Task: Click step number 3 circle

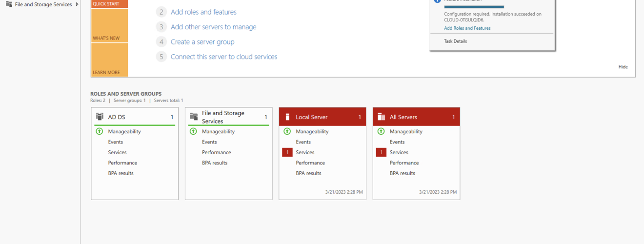Action: (x=161, y=27)
